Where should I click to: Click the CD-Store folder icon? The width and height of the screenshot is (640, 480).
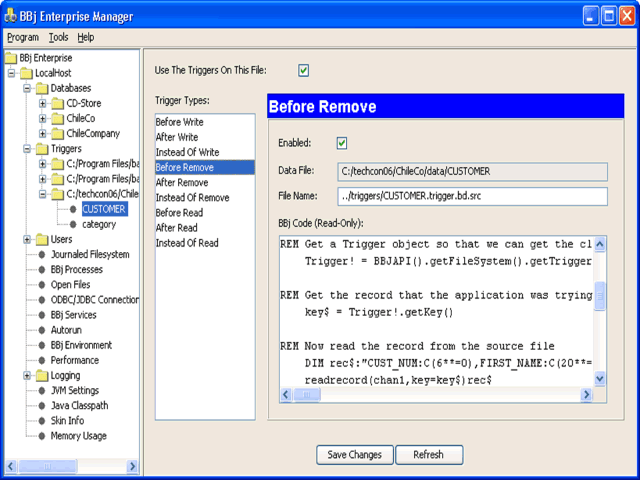point(58,104)
